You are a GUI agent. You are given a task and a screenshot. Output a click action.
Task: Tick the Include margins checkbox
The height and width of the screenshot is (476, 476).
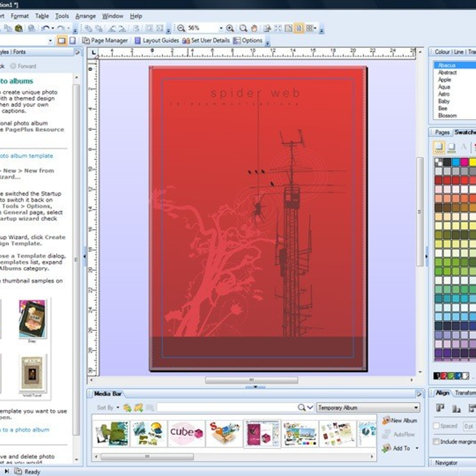(x=436, y=441)
